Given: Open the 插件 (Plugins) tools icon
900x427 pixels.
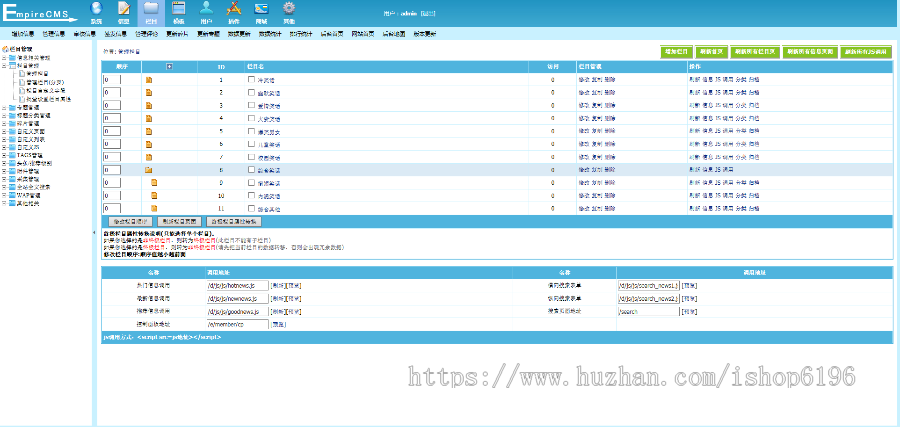Looking at the screenshot, I should tap(234, 8).
